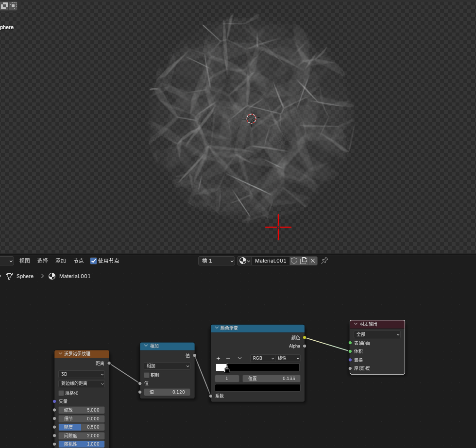Click the 置换 input socket

[x=350, y=360]
